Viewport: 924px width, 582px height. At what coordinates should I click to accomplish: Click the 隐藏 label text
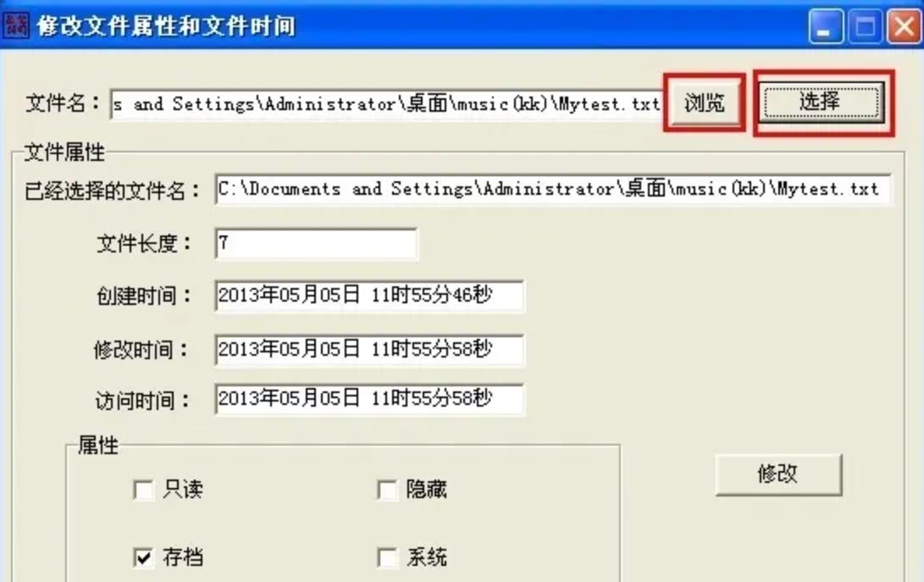[426, 490]
